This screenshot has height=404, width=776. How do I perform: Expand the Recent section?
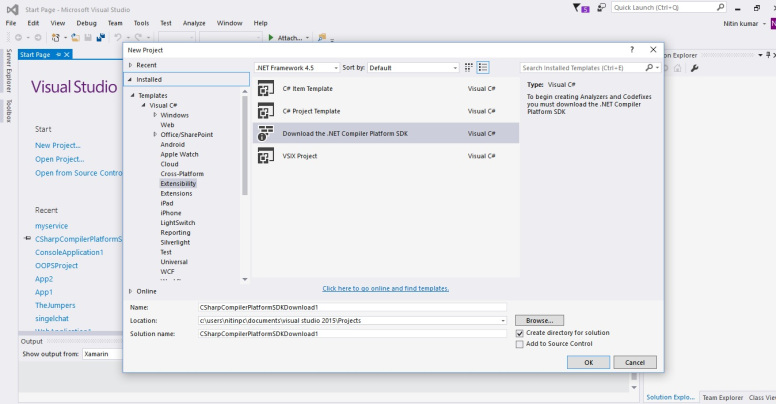[x=131, y=65]
